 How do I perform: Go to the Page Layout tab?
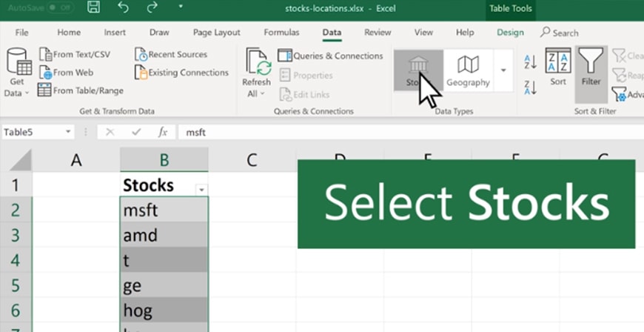coord(216,33)
